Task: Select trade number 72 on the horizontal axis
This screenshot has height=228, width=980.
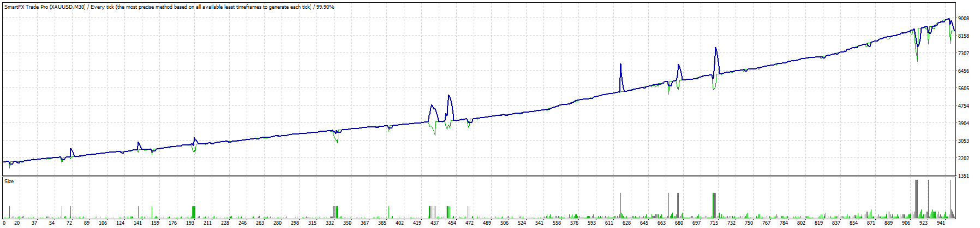Action: [69, 223]
